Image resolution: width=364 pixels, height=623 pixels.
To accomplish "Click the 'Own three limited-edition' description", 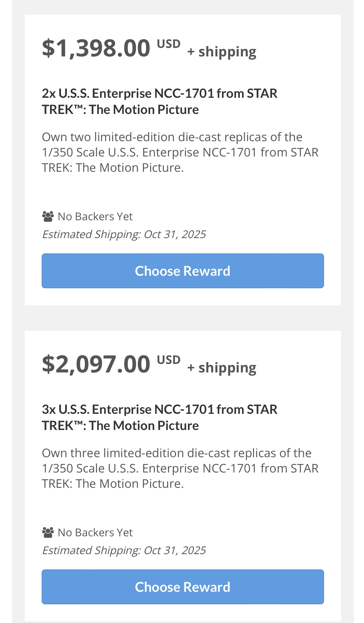I will (x=180, y=469).
